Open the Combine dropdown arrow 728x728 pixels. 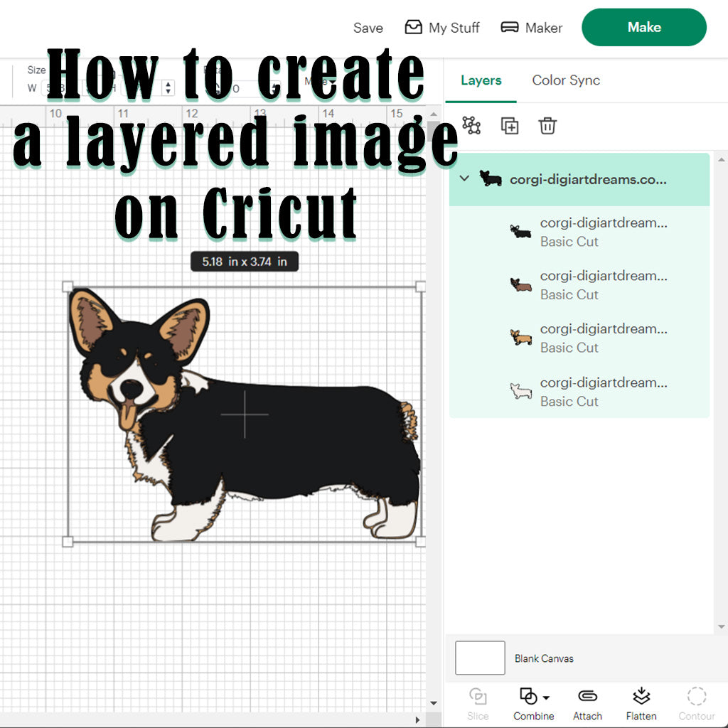point(547,699)
